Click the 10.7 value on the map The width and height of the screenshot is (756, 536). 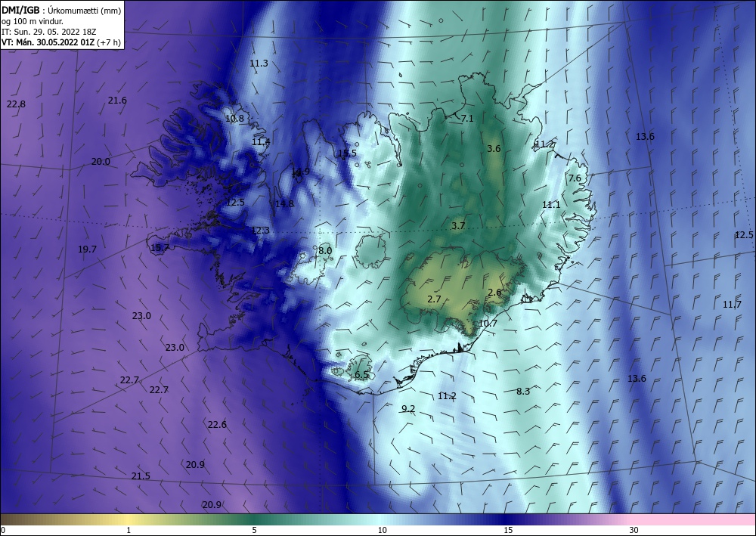(x=488, y=323)
